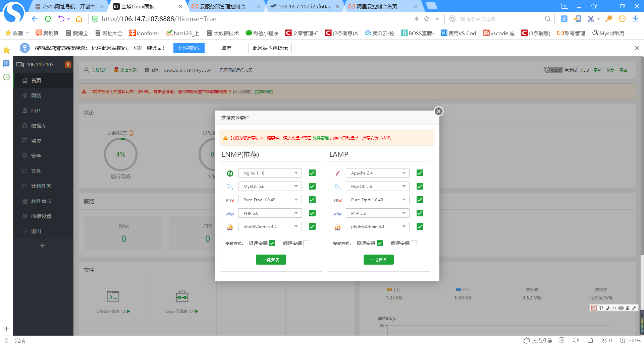Open the password key manager icon
The image size is (644, 345).
click(x=609, y=19)
